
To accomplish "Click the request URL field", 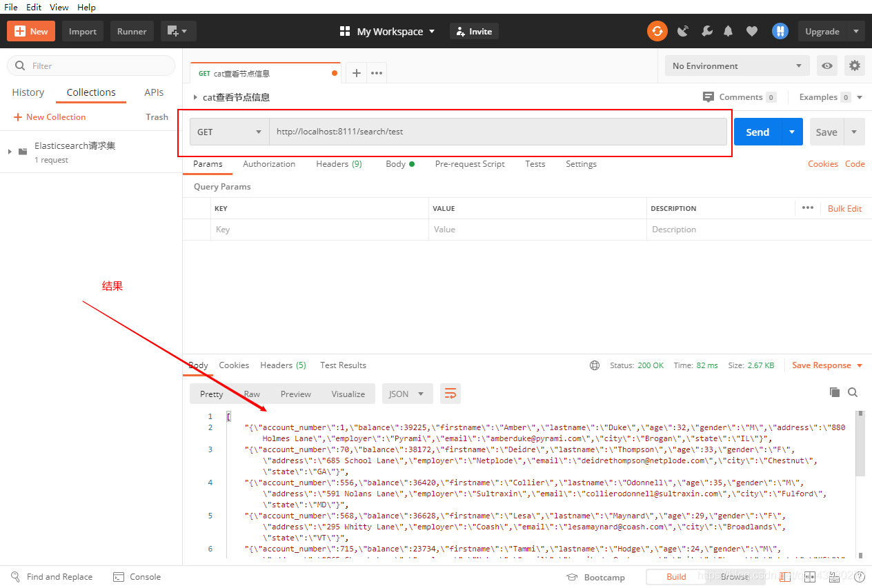I will (x=498, y=132).
